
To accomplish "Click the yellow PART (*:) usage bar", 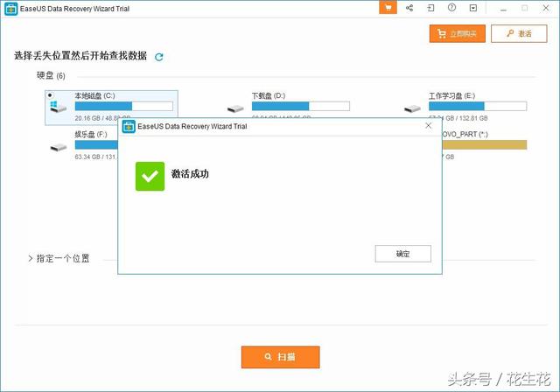I will (x=485, y=144).
